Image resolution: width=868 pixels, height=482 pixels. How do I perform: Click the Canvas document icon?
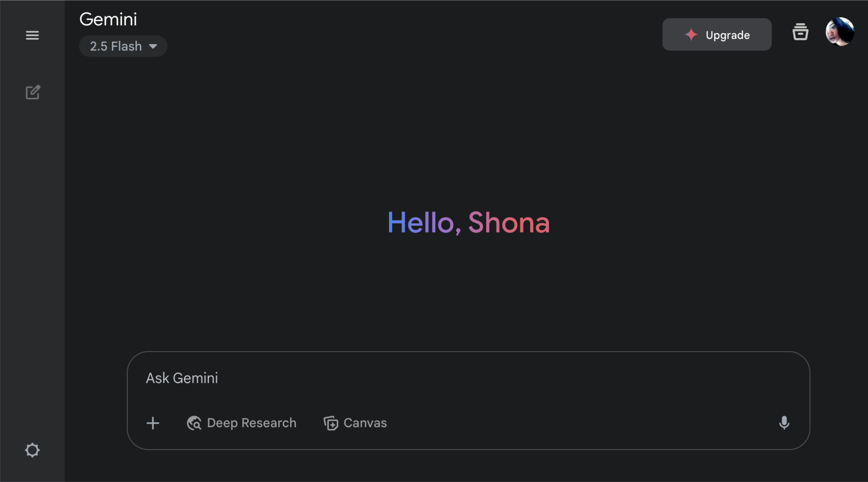coord(331,423)
